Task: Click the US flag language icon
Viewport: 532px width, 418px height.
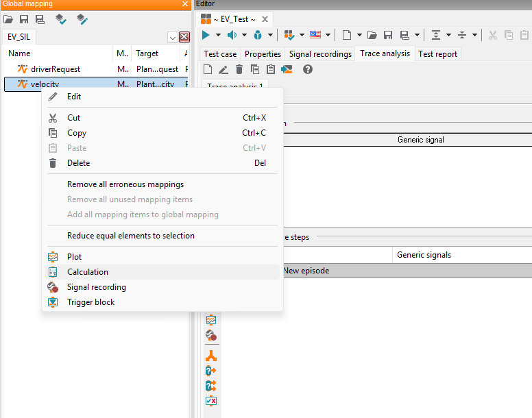Action: (x=315, y=34)
